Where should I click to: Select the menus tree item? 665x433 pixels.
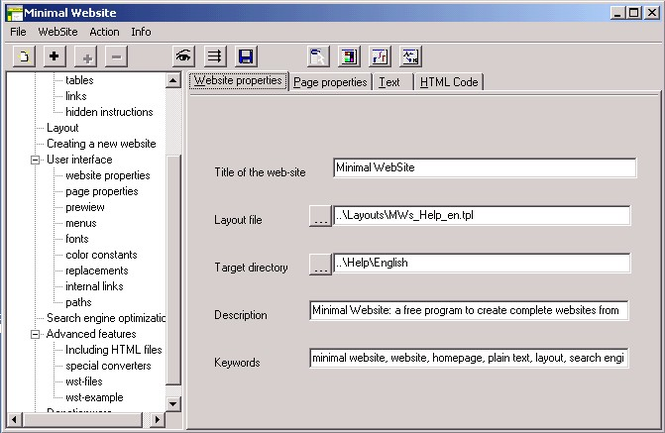[x=81, y=223]
